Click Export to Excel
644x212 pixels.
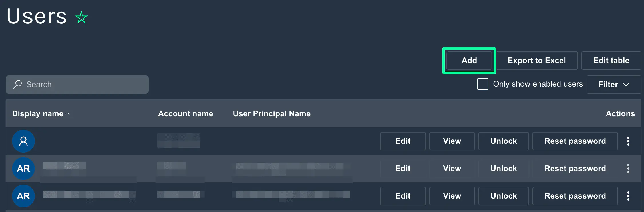pos(536,61)
